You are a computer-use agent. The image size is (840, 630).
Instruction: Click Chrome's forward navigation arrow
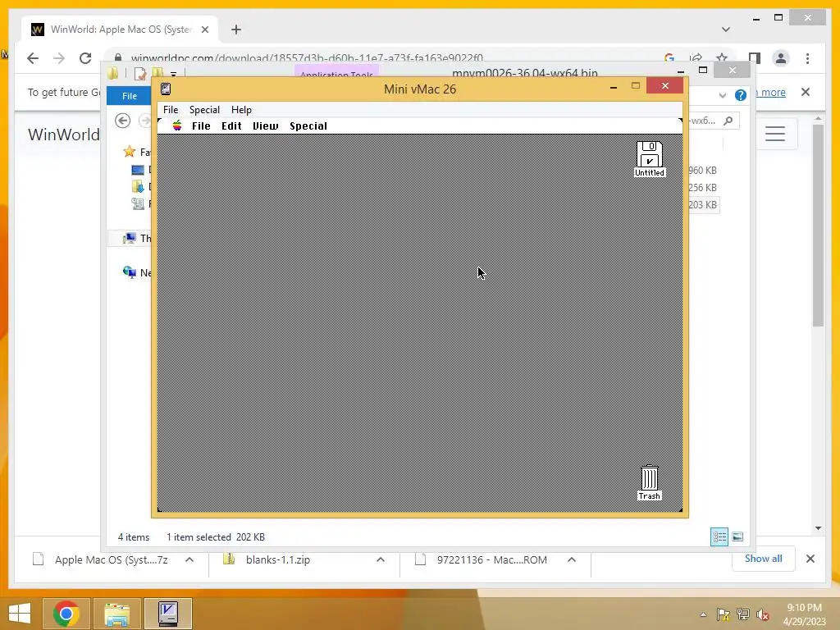pyautogui.click(x=59, y=58)
